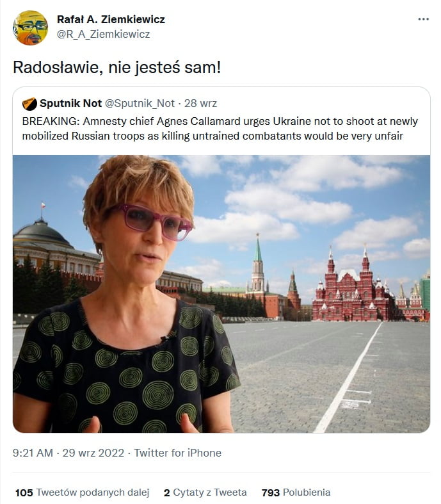Click the likes count number 793
Image resolution: width=441 pixels, height=504 pixels.
(x=271, y=492)
